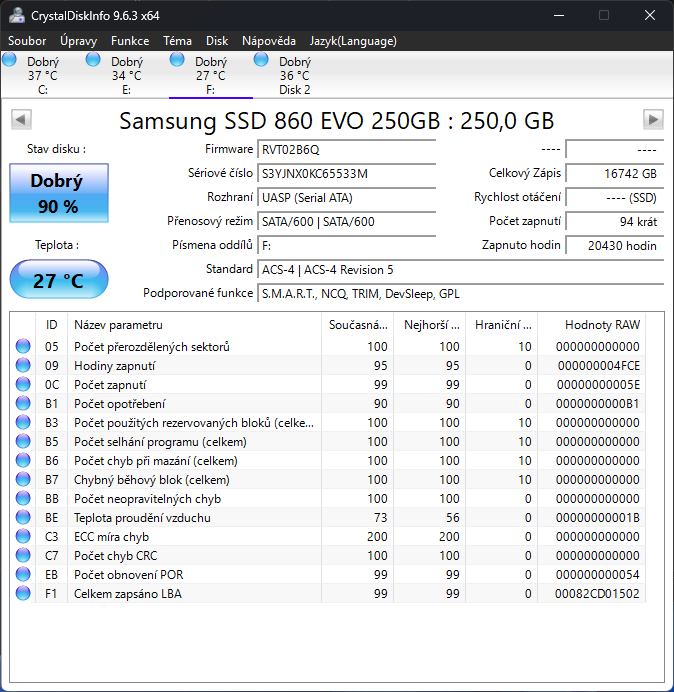Screen dimensions: 674x692
Task: Click RAW value 000000004FCE
Action: (599, 366)
